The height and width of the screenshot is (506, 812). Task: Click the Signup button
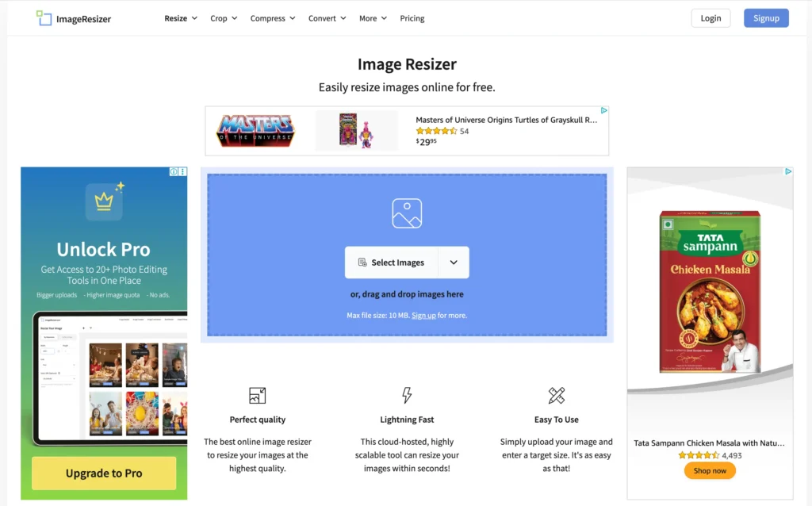[766, 18]
